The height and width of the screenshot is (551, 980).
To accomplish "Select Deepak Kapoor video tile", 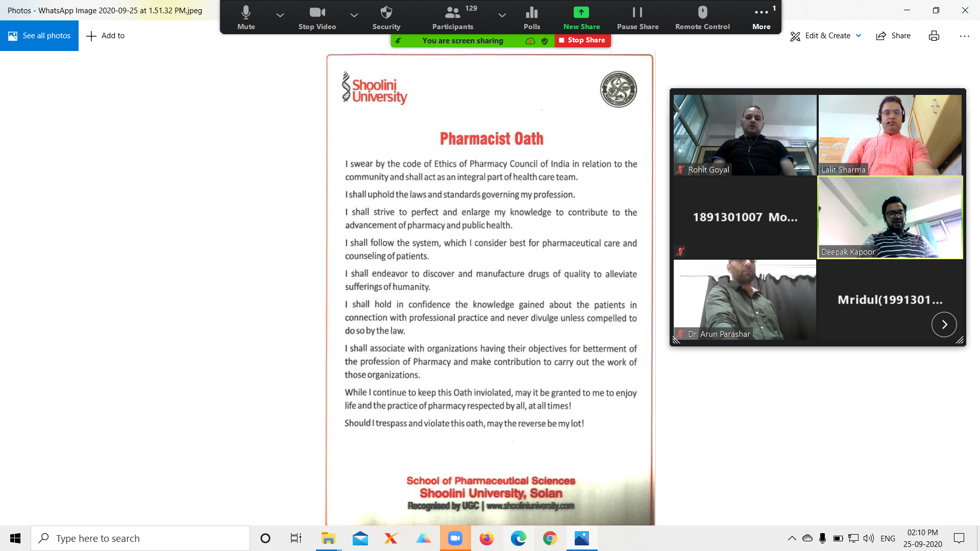I will pyautogui.click(x=890, y=217).
